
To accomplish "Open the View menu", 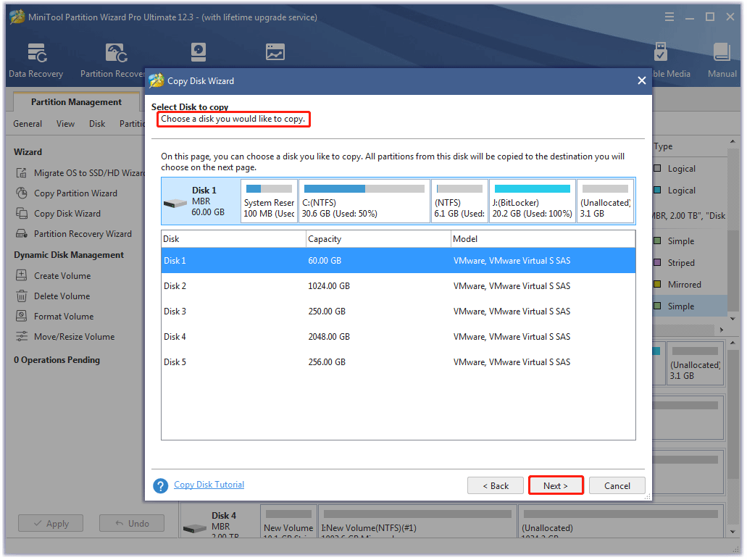I will click(65, 124).
